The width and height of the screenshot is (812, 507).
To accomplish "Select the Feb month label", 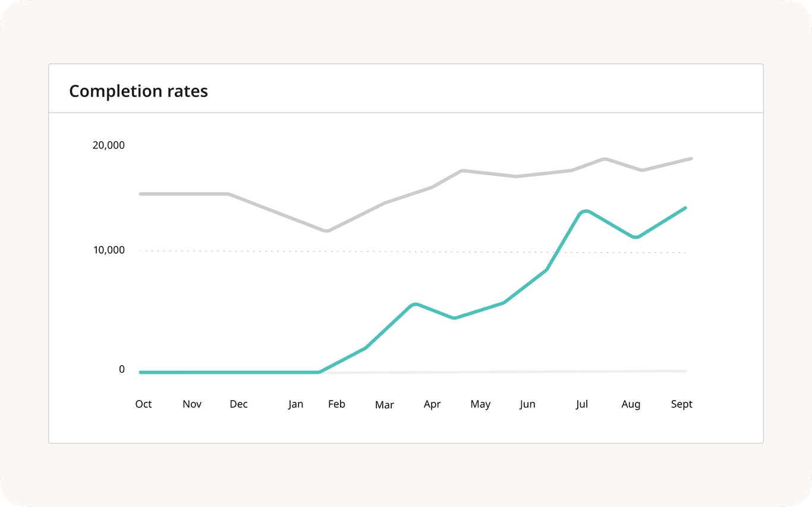I will click(336, 404).
